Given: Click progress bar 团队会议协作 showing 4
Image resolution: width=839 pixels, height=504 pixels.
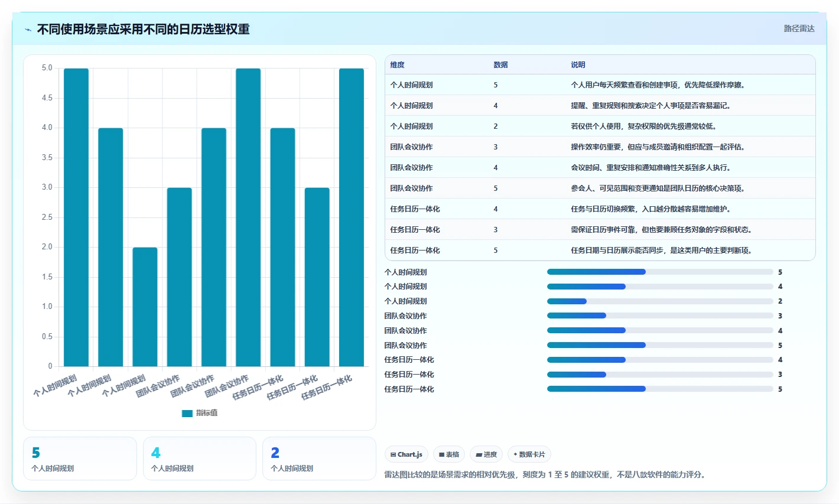Looking at the screenshot, I should point(660,330).
